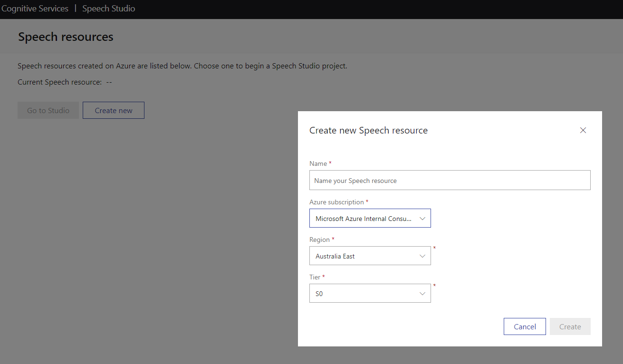
Task: Open Speech Studio in the header
Action: 109,9
